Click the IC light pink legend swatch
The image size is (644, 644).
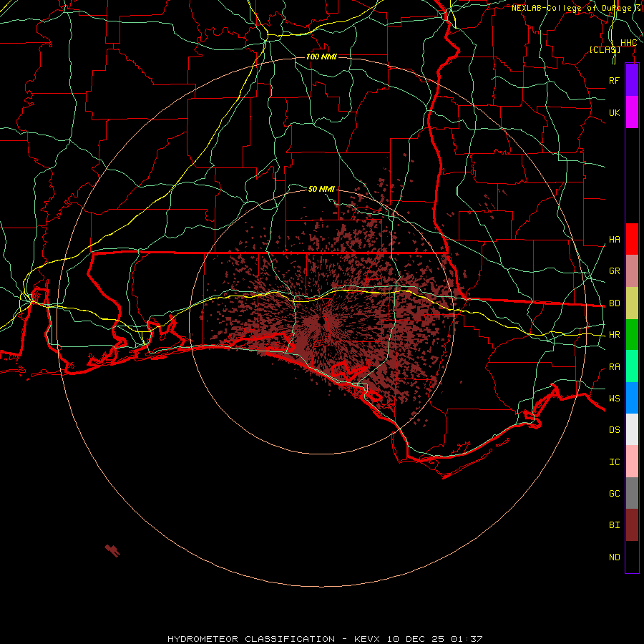632,462
